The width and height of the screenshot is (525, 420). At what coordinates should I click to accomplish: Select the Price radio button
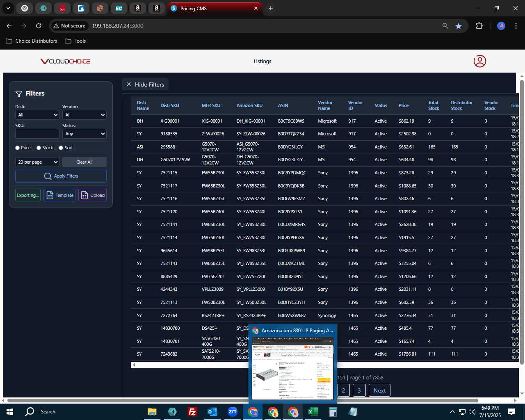[x=17, y=148]
